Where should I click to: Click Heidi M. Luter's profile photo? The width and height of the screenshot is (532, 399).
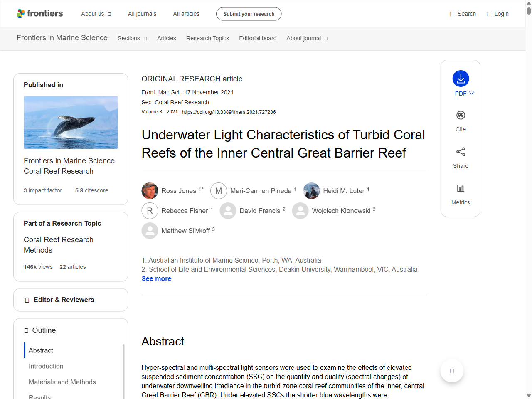pyautogui.click(x=311, y=190)
